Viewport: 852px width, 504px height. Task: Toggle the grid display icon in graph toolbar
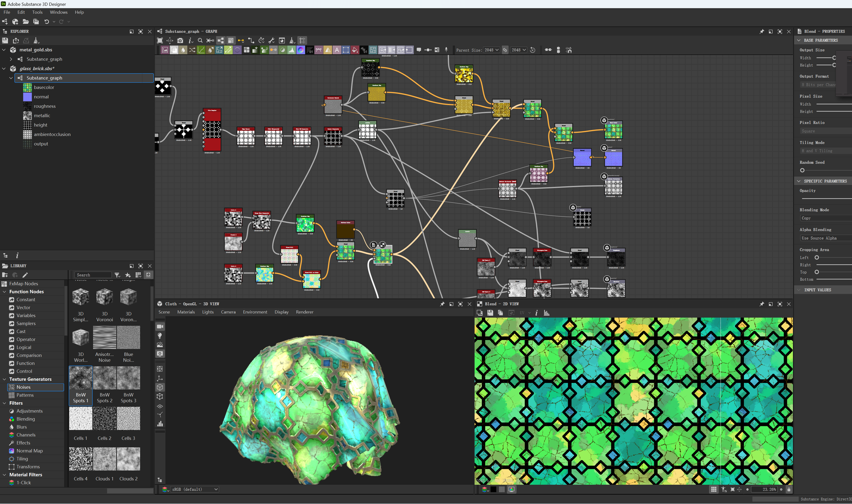point(302,40)
